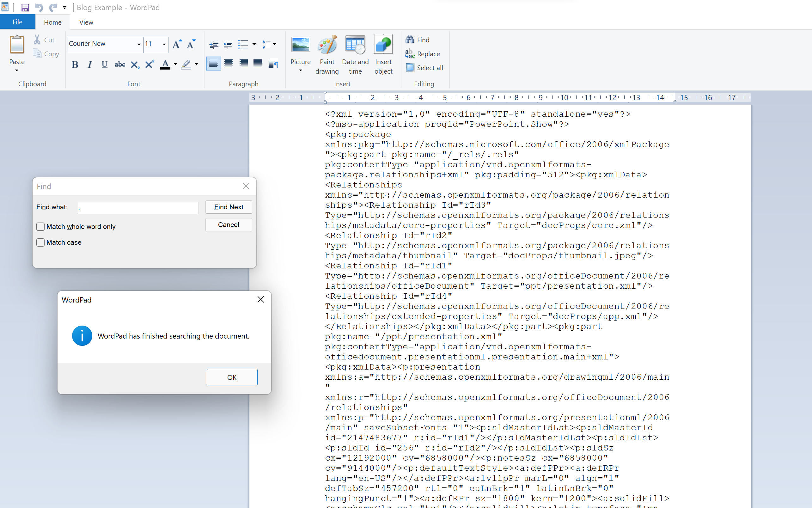Open the File menu
Image resolution: width=812 pixels, height=508 pixels.
(x=17, y=22)
